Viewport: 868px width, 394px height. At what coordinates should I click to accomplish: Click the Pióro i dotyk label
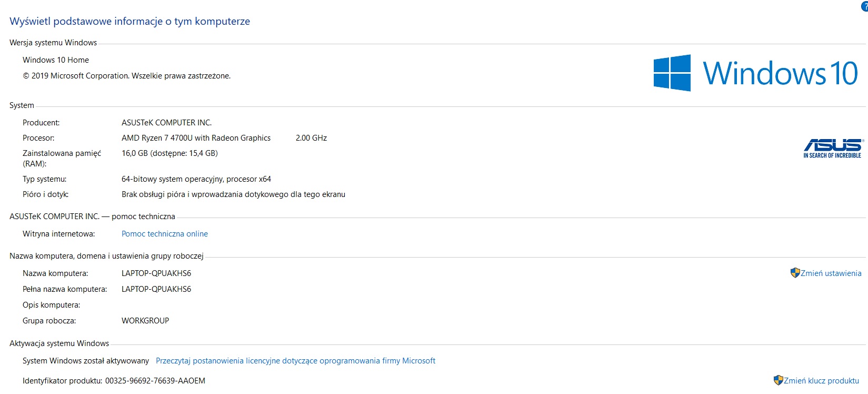pyautogui.click(x=45, y=194)
